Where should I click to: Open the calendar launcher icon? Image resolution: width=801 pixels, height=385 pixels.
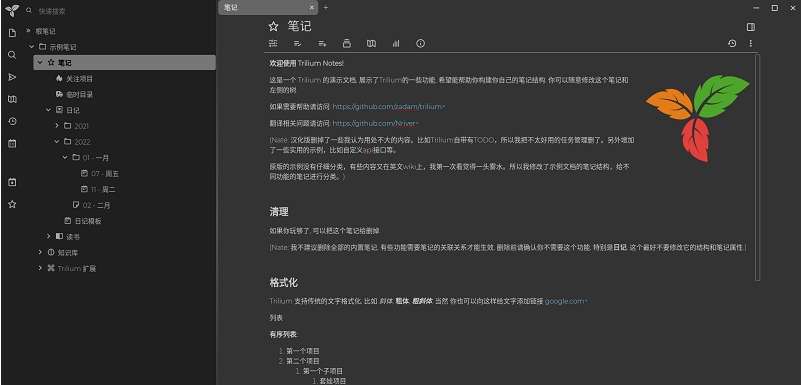click(x=12, y=143)
